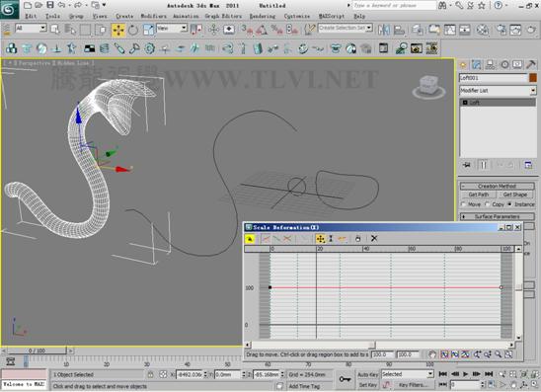Open the Create panel tab

463,64
